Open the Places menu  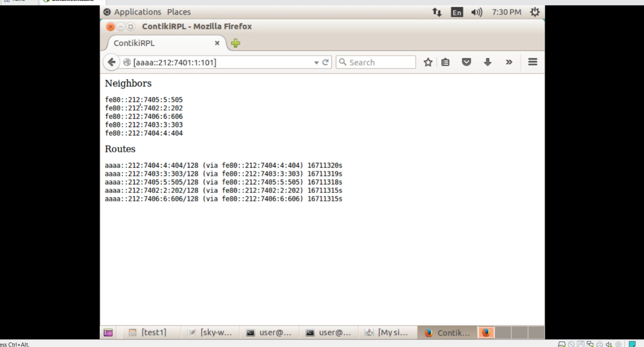pos(179,12)
